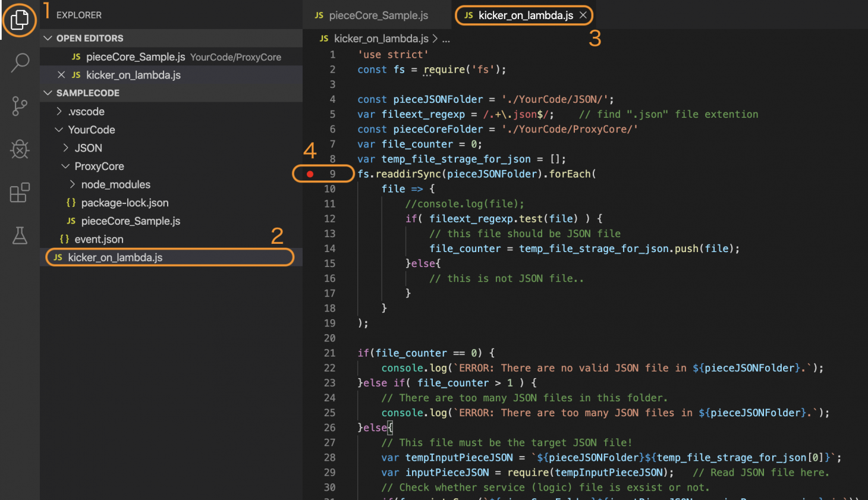Click kicker_on_lambda.js in the breadcrumb path
Screen dimensions: 868x500
pyautogui.click(x=381, y=39)
